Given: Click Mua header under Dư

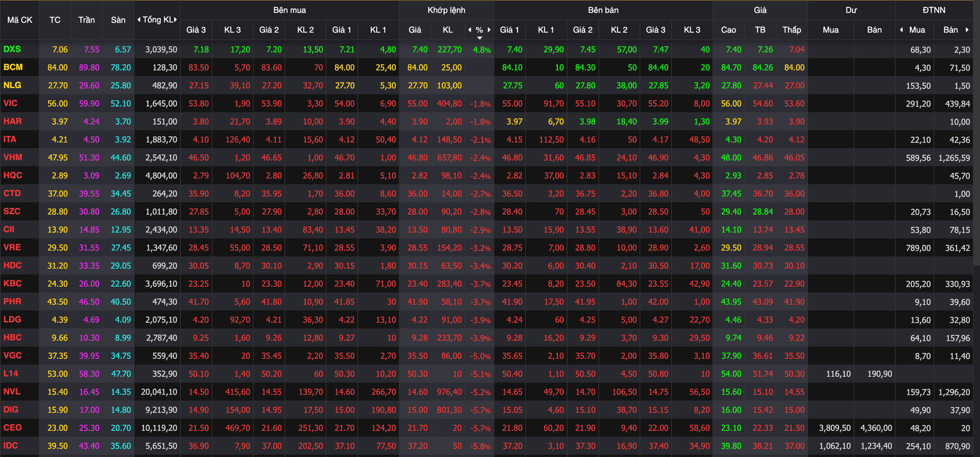Looking at the screenshot, I should pos(831,30).
